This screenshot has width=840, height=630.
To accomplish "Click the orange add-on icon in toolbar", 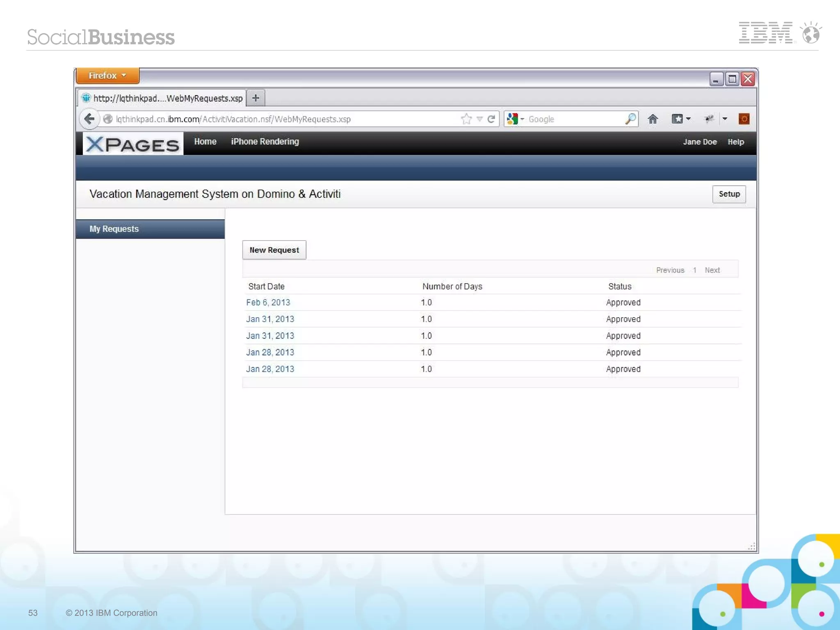I will 744,119.
